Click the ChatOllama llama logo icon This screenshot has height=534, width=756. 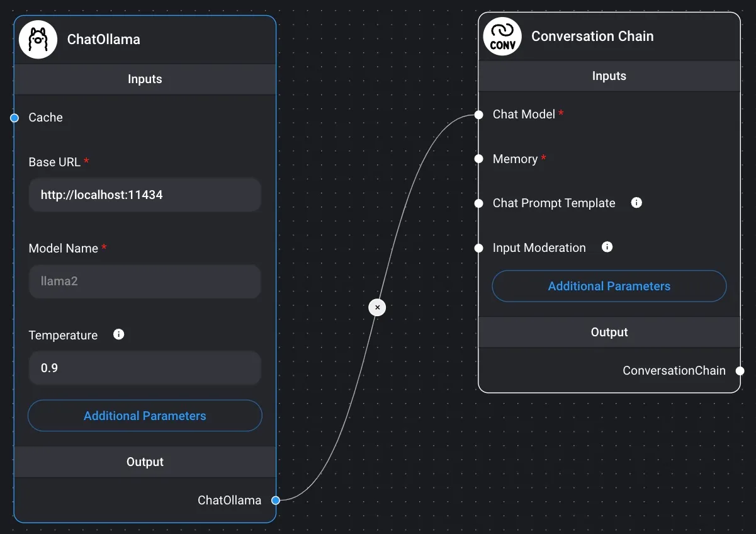tap(38, 39)
